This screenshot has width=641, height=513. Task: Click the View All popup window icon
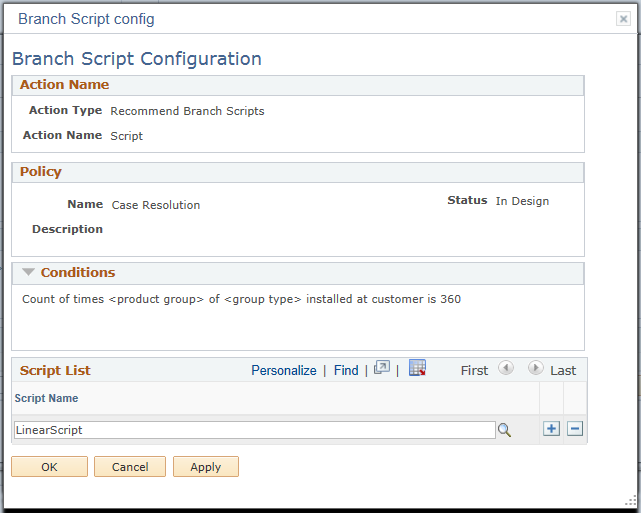click(382, 368)
